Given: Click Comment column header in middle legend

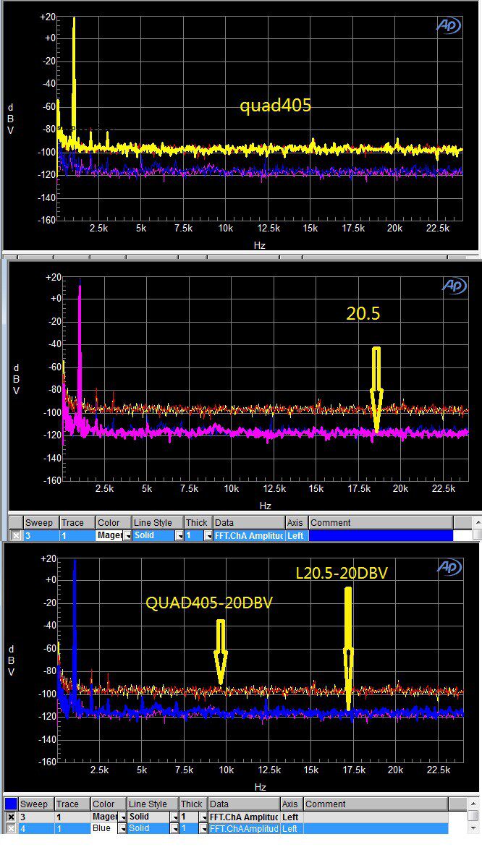Looking at the screenshot, I should (x=381, y=522).
